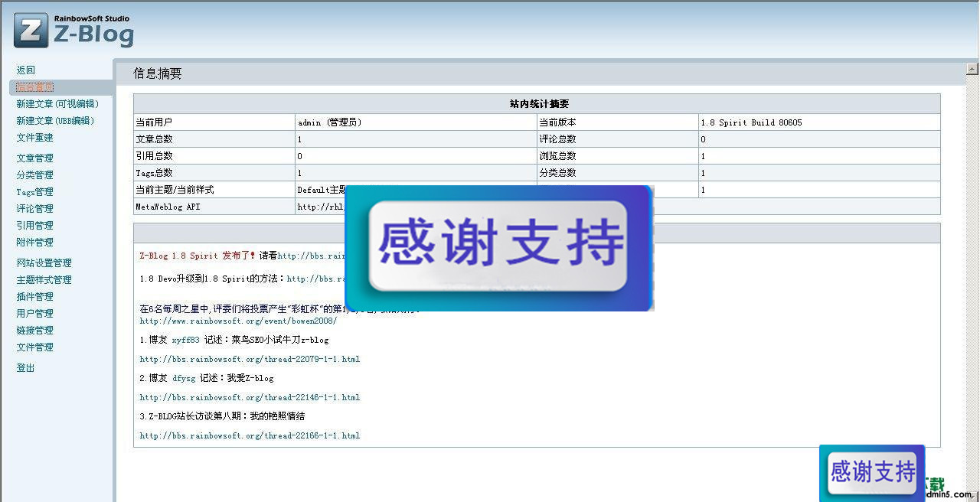Open thread-22146-1-1.html link
The width and height of the screenshot is (980, 502).
250,398
